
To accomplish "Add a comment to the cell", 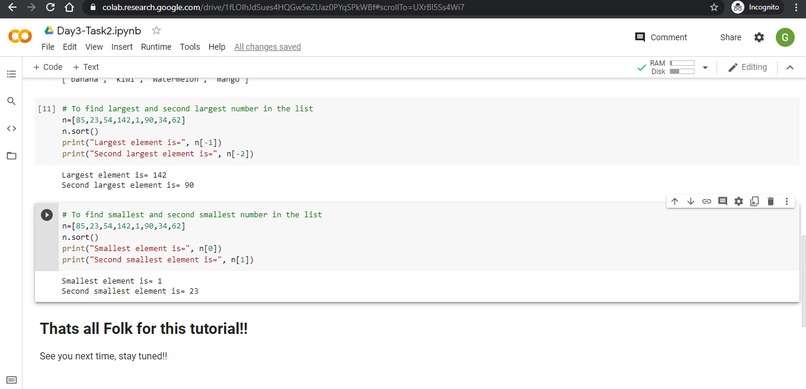I will (x=723, y=201).
